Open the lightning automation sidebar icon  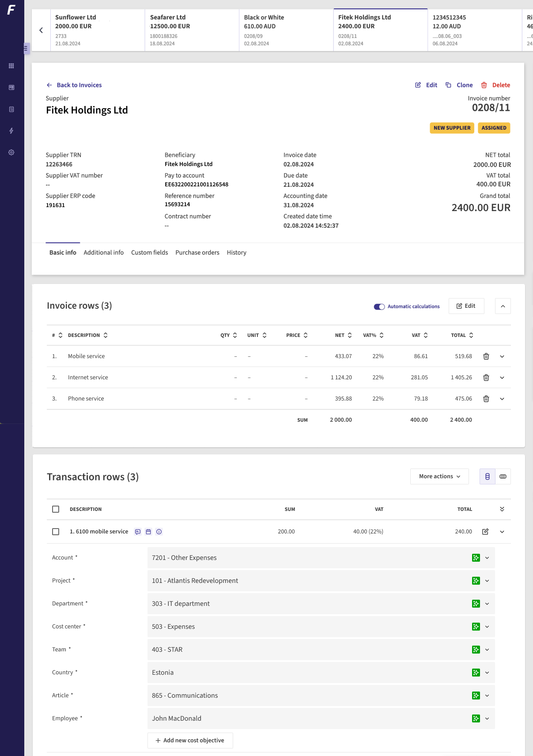click(x=11, y=131)
